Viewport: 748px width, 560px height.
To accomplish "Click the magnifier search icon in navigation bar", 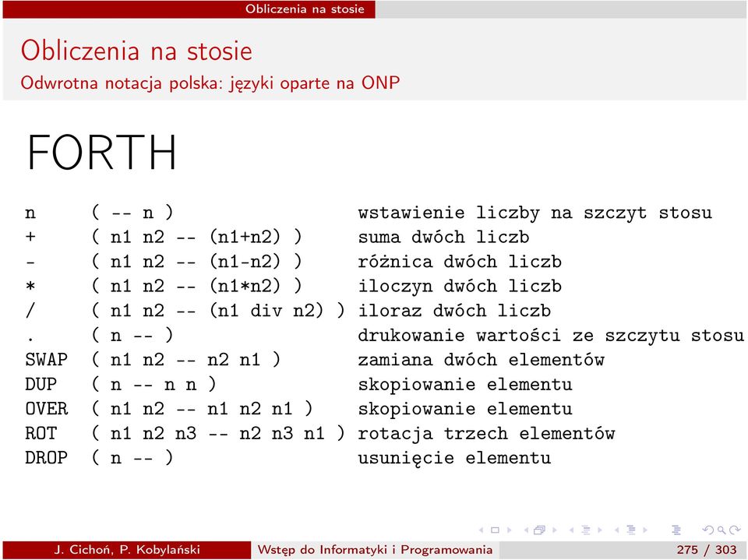I will click(722, 530).
